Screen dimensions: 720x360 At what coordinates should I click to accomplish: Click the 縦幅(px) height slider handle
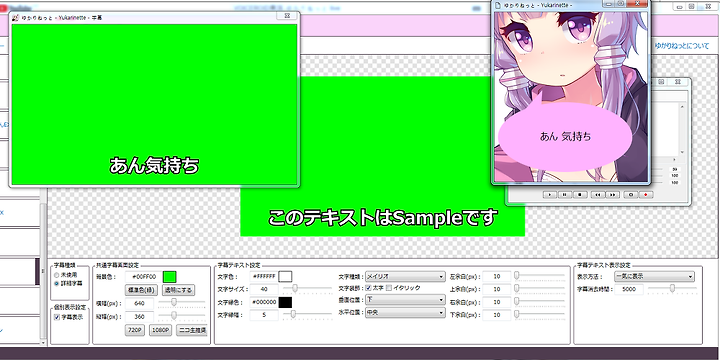point(174,315)
